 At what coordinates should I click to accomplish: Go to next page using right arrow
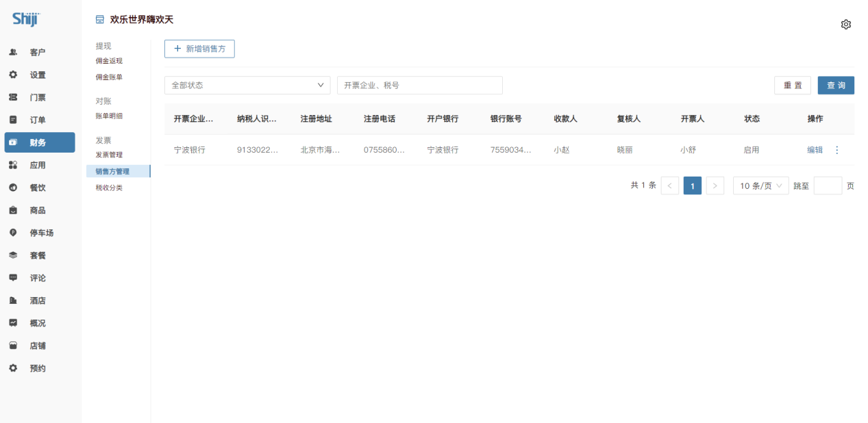(715, 185)
